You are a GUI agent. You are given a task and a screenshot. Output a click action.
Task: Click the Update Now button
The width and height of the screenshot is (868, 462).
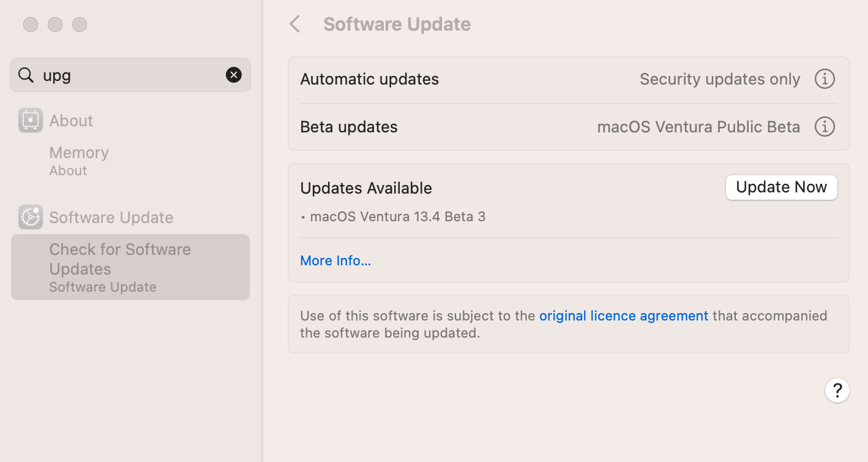click(x=781, y=187)
